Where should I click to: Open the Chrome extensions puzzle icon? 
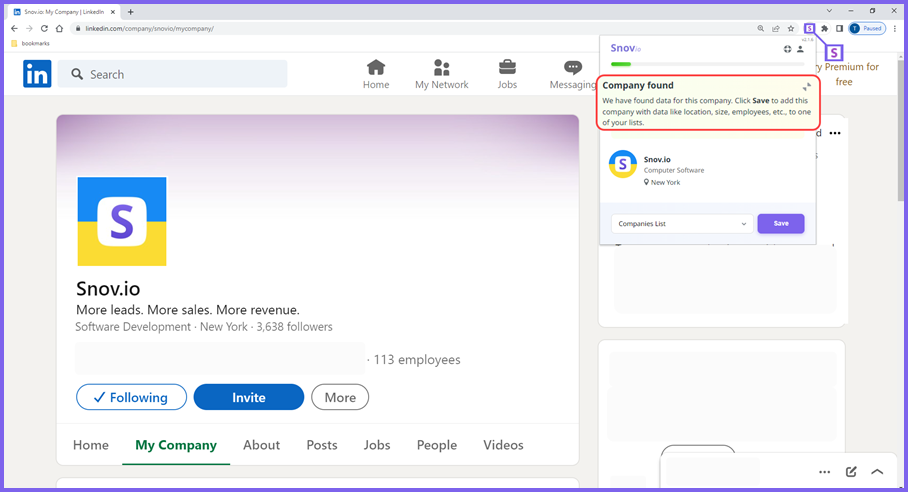825,28
